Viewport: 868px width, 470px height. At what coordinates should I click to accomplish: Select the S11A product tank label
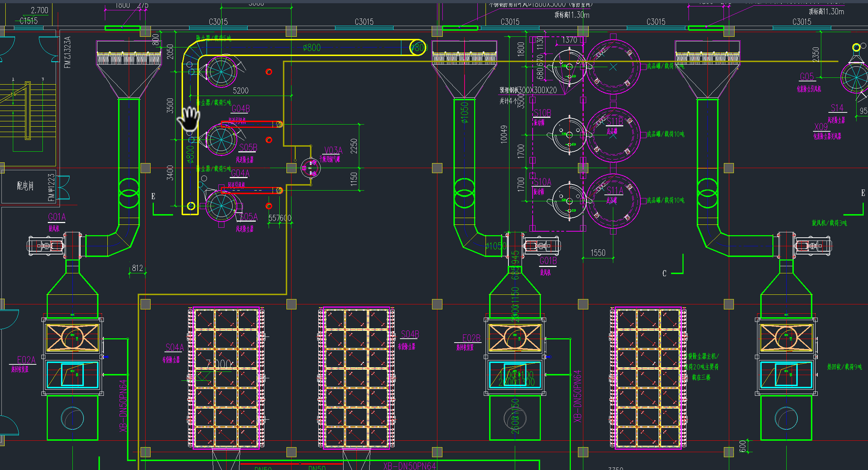coord(615,191)
